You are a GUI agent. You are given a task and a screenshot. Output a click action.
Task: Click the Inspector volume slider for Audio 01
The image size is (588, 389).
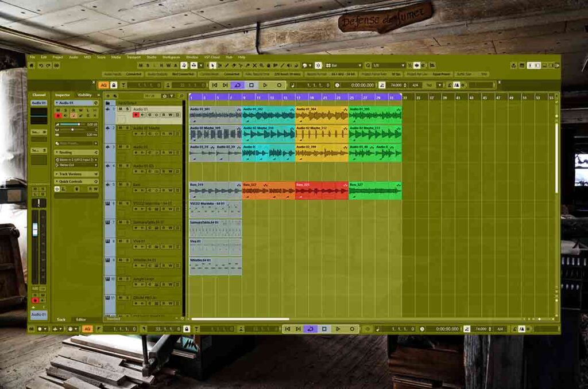tap(71, 124)
